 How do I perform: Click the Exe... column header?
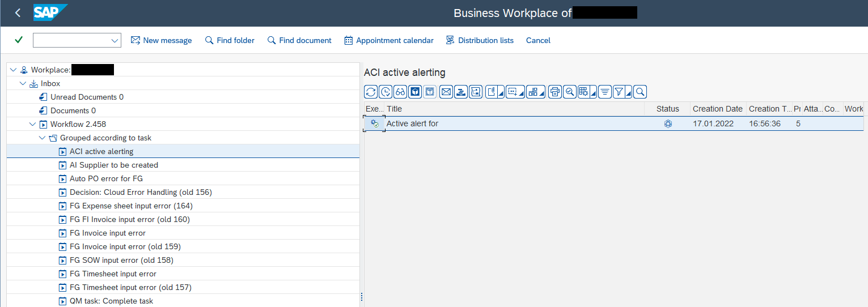coord(374,109)
